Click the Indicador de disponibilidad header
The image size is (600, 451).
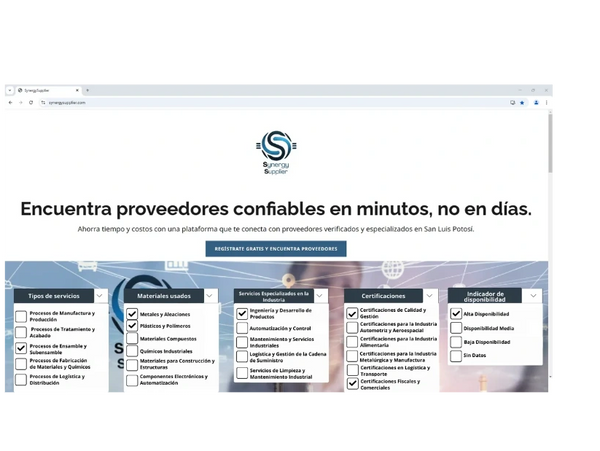click(485, 296)
